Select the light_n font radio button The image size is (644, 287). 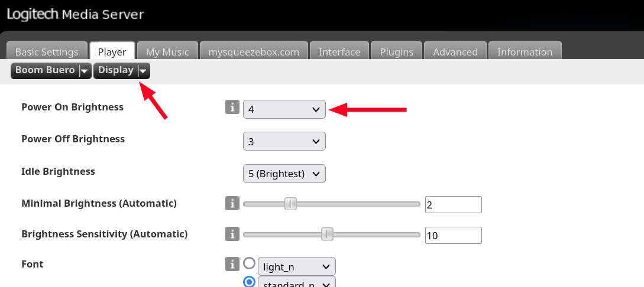250,263
